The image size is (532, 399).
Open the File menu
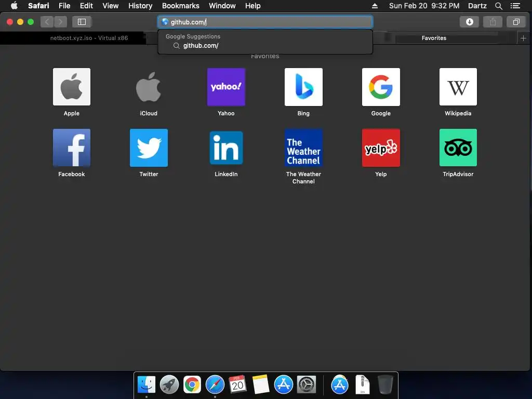pyautogui.click(x=64, y=6)
